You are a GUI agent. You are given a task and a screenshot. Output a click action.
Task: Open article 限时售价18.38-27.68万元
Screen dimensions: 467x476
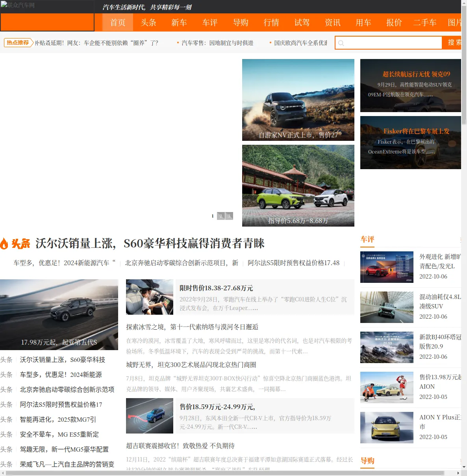tap(216, 288)
